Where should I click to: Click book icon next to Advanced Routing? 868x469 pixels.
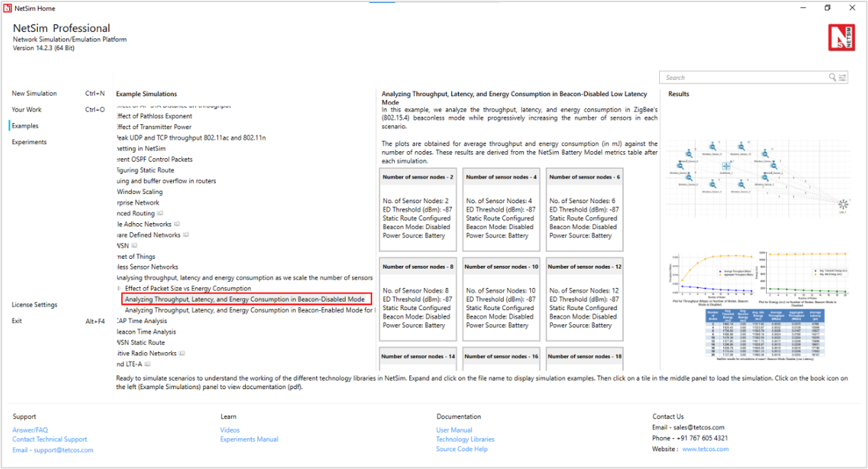160,213
